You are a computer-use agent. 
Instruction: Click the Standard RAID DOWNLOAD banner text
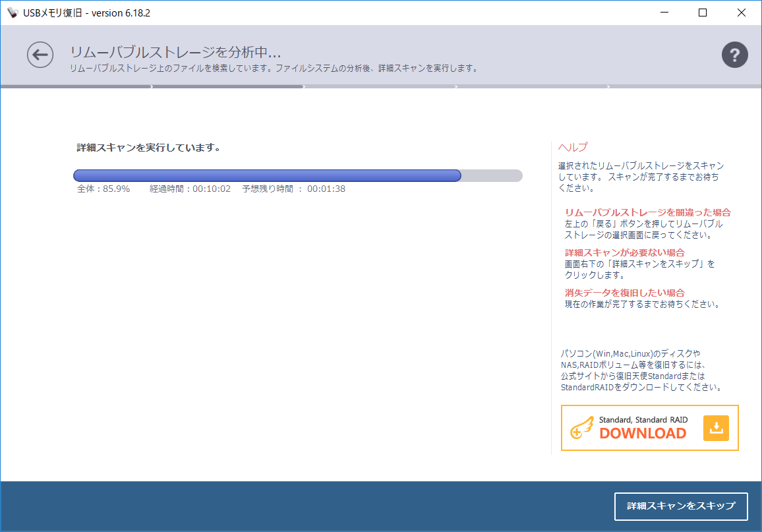(643, 428)
